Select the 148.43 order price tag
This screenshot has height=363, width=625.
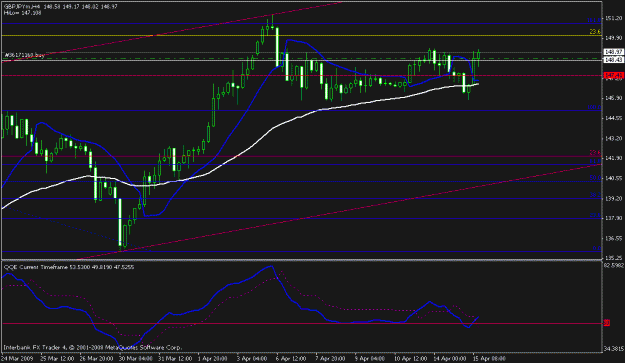[x=613, y=60]
